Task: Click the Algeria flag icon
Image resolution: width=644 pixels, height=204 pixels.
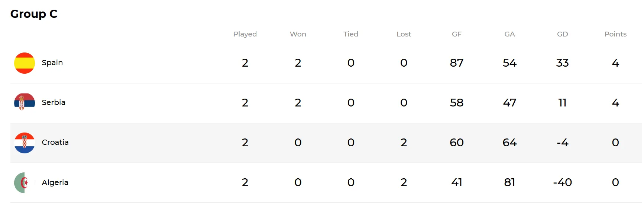Action: [x=25, y=182]
